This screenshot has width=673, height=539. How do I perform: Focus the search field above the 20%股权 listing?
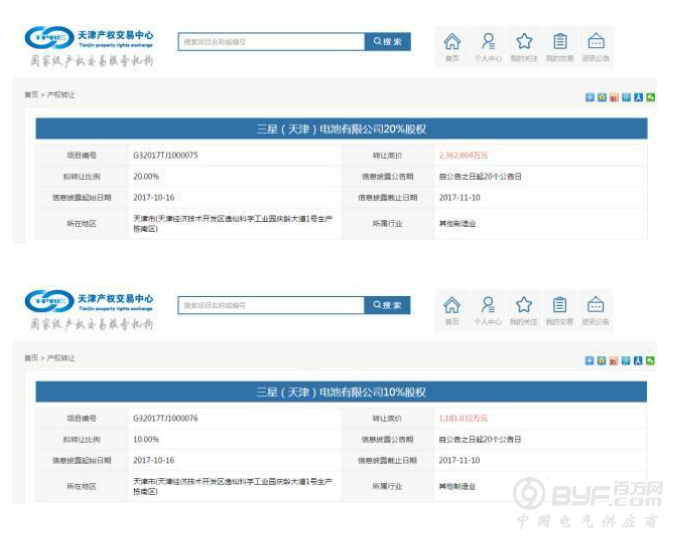tap(271, 42)
